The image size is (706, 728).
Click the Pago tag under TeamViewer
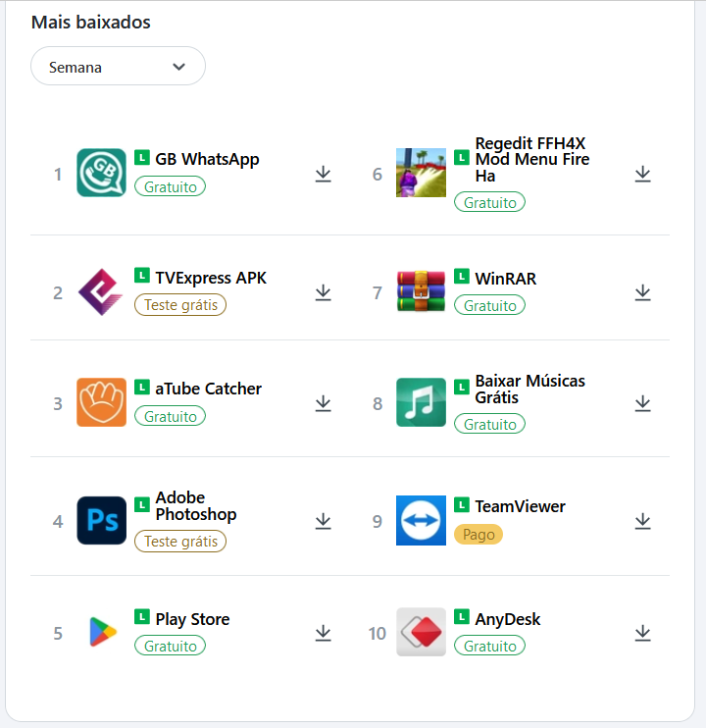(x=479, y=535)
